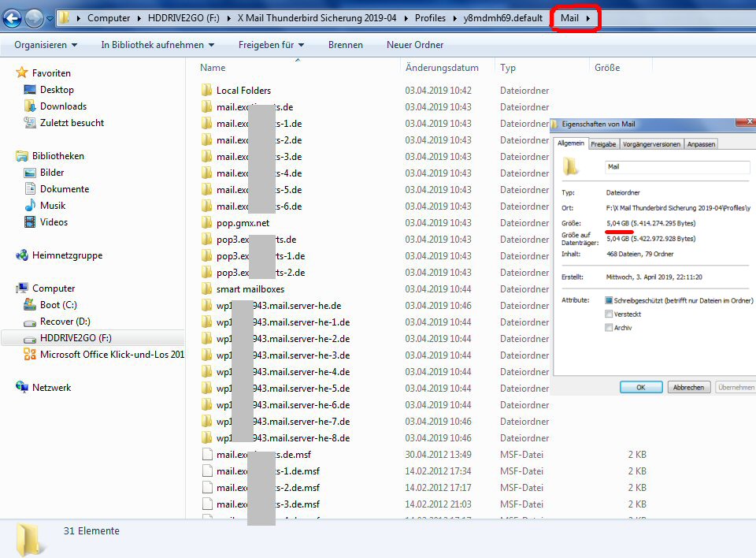Open the Organisieren dropdown menu
The height and width of the screenshot is (558, 756).
(46, 45)
